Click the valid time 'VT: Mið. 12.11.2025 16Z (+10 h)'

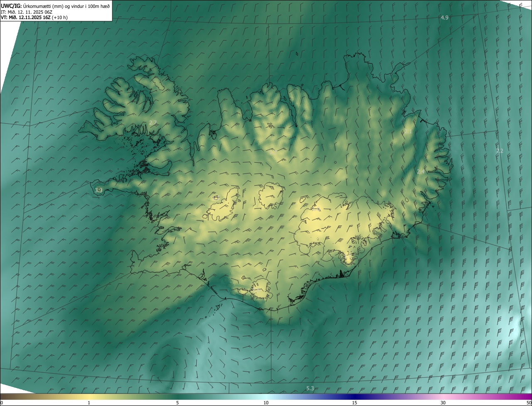tap(34, 18)
